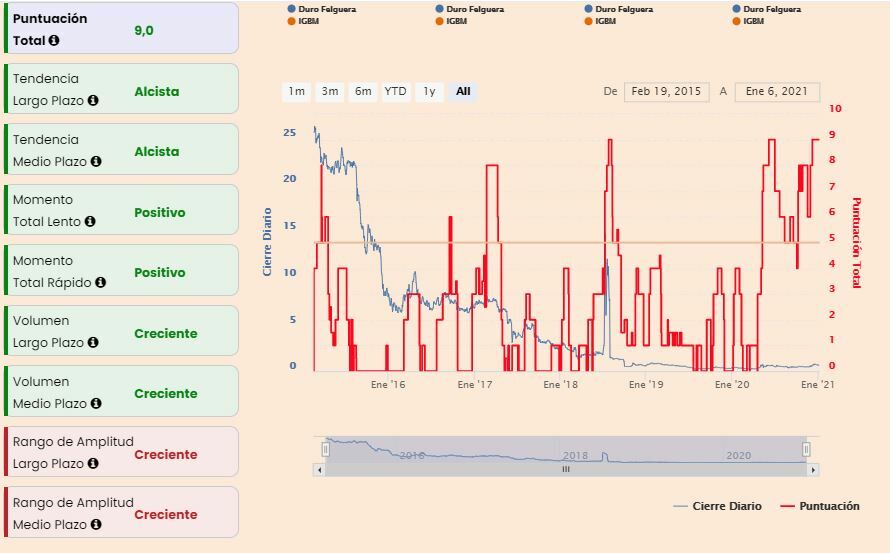Switch chart range to All
Viewport: 890px width, 553px height.
click(x=463, y=91)
